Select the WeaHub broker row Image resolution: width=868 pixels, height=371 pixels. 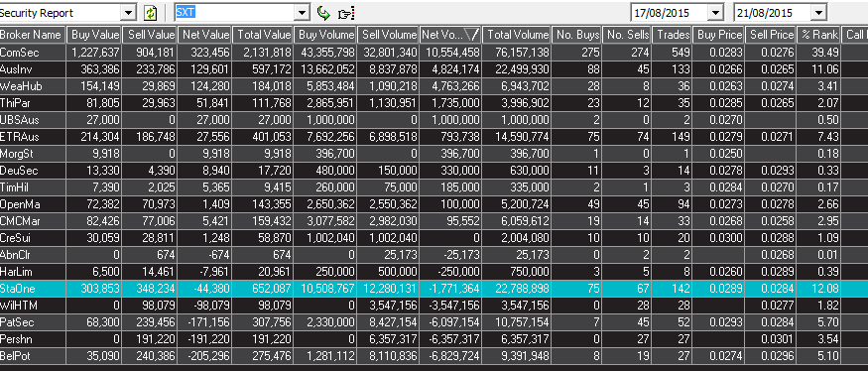click(x=434, y=86)
